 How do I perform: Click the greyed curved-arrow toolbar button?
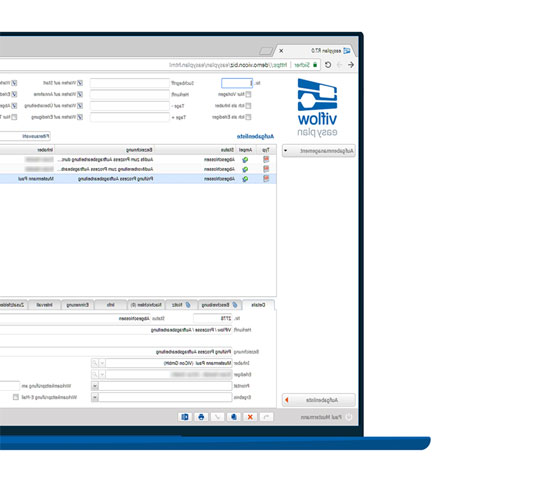pos(266,417)
